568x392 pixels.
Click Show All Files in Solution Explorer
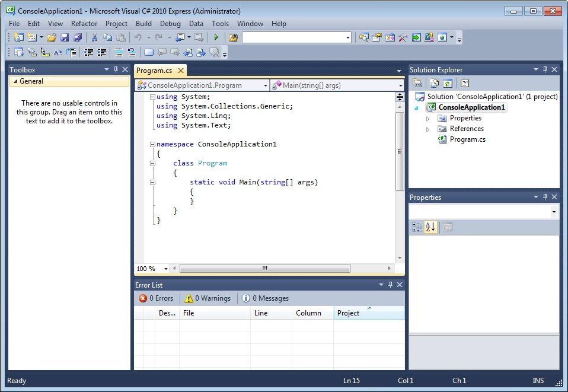[434, 84]
